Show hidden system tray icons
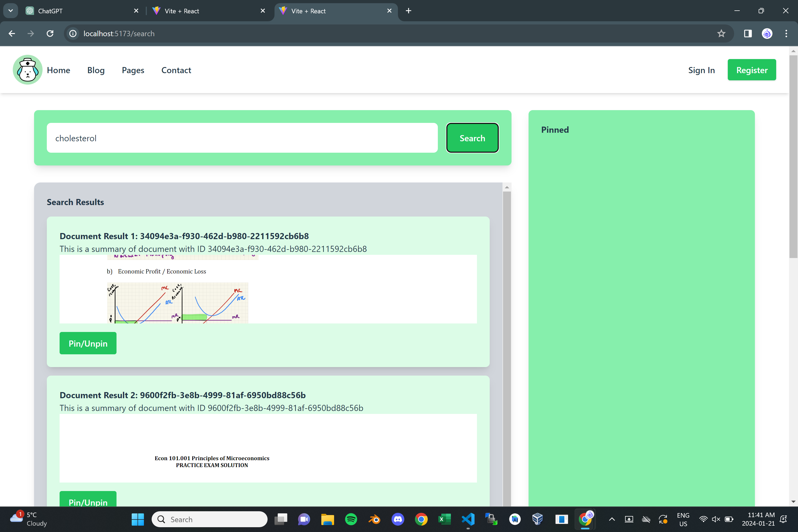798x532 pixels. coord(612,519)
